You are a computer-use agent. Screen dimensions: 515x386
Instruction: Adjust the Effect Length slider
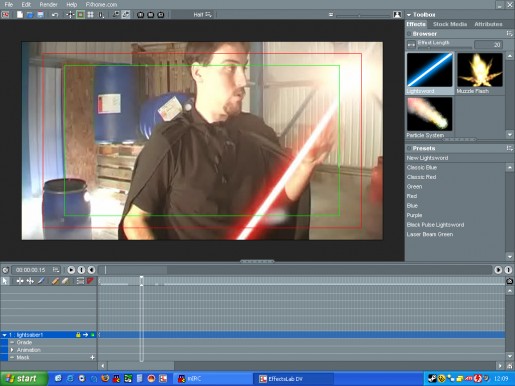point(445,48)
